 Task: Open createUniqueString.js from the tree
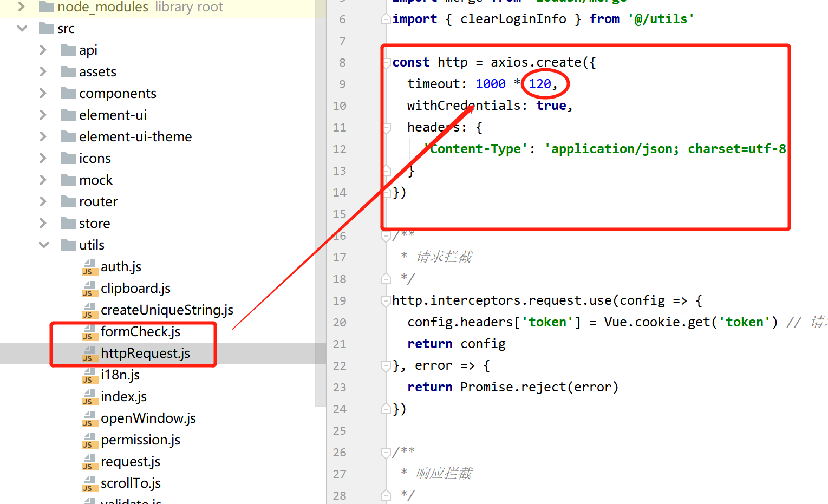pyautogui.click(x=167, y=310)
